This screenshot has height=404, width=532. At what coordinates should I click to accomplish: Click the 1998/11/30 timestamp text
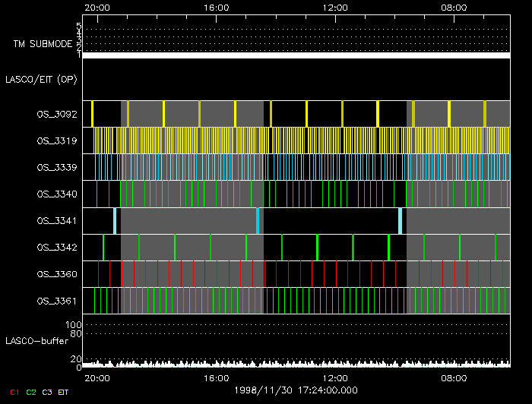(296, 390)
